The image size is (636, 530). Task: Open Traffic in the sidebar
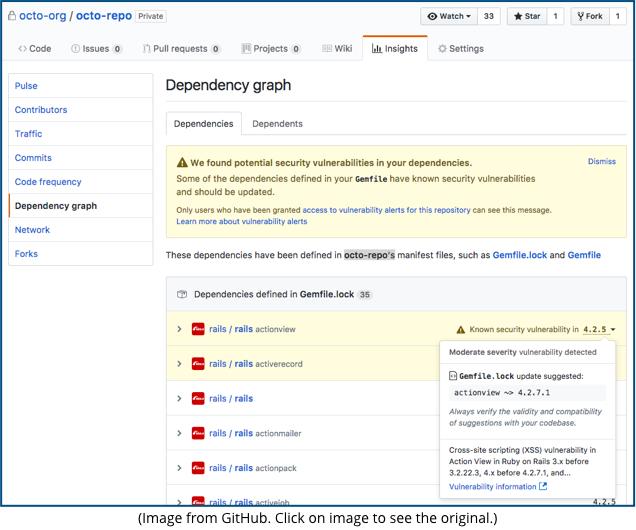click(x=81, y=134)
